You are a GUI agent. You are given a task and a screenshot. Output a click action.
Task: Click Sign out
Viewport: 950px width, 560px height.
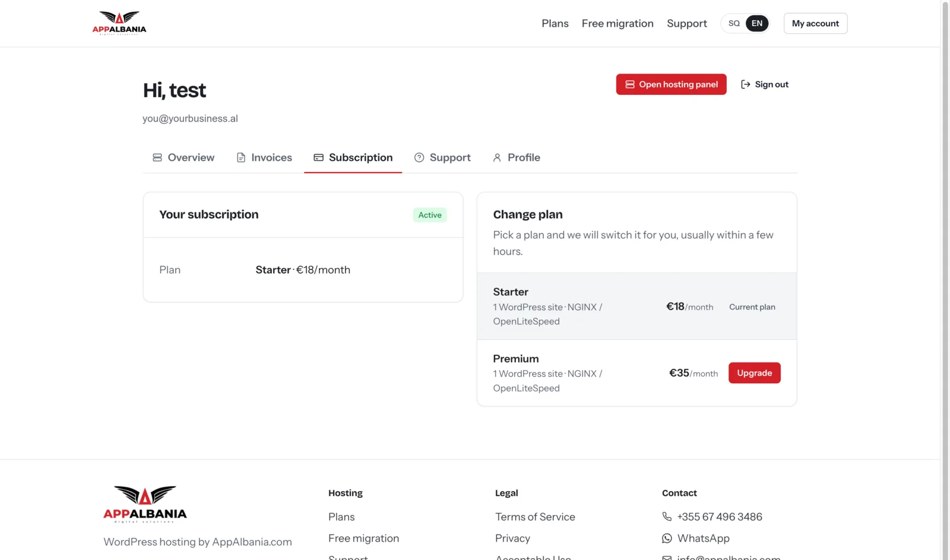pyautogui.click(x=765, y=84)
